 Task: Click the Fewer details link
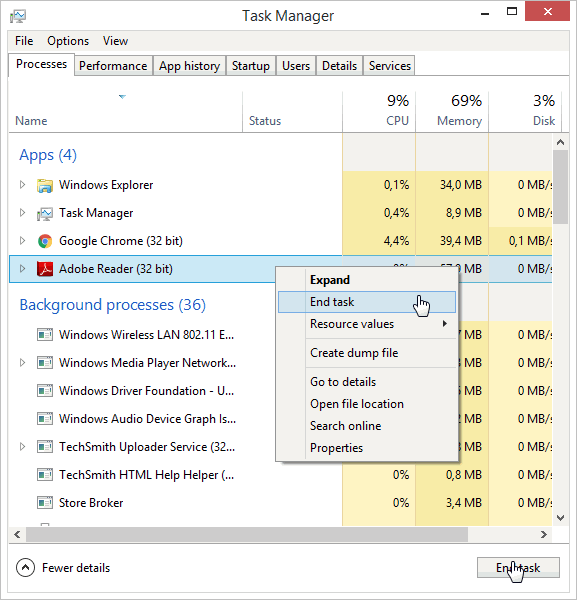(76, 568)
